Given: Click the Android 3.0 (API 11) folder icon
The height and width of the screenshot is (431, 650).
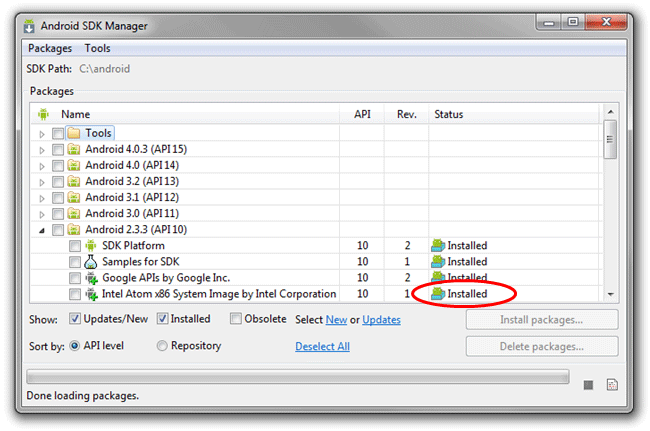Looking at the screenshot, I should click(x=74, y=214).
